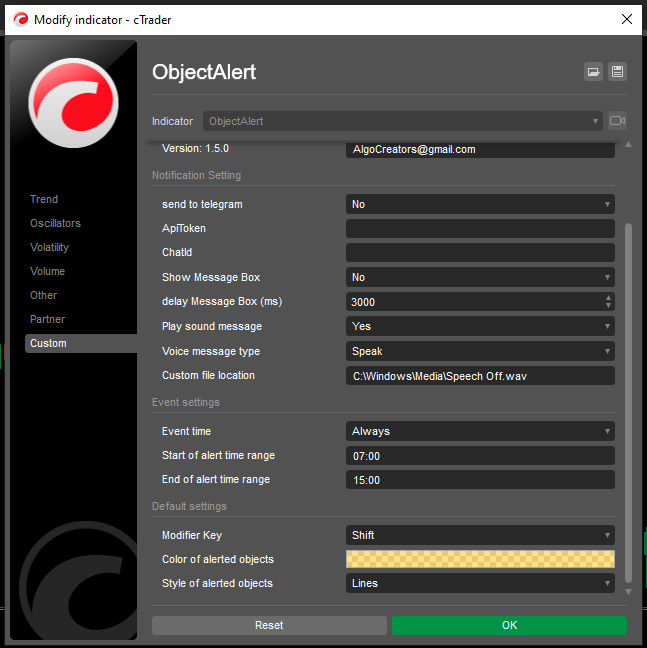Viewport: 647px width, 648px height.
Task: Click the cTrader logo in the title bar
Action: 20,19
